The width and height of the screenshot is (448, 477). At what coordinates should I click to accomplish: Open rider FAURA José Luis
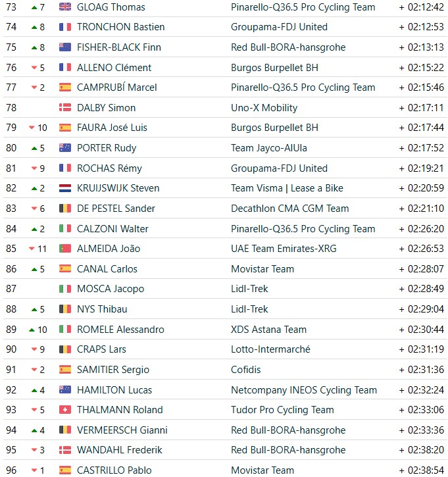coord(112,128)
